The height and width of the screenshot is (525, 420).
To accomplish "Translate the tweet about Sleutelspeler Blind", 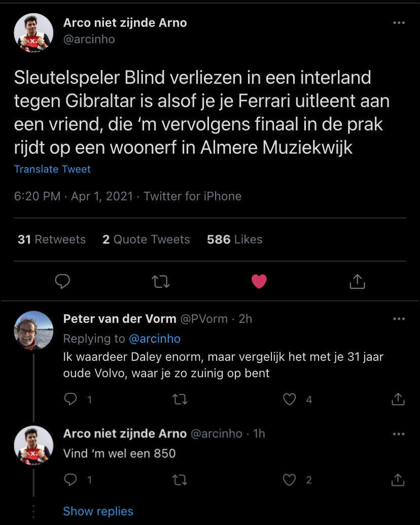I will click(52, 169).
